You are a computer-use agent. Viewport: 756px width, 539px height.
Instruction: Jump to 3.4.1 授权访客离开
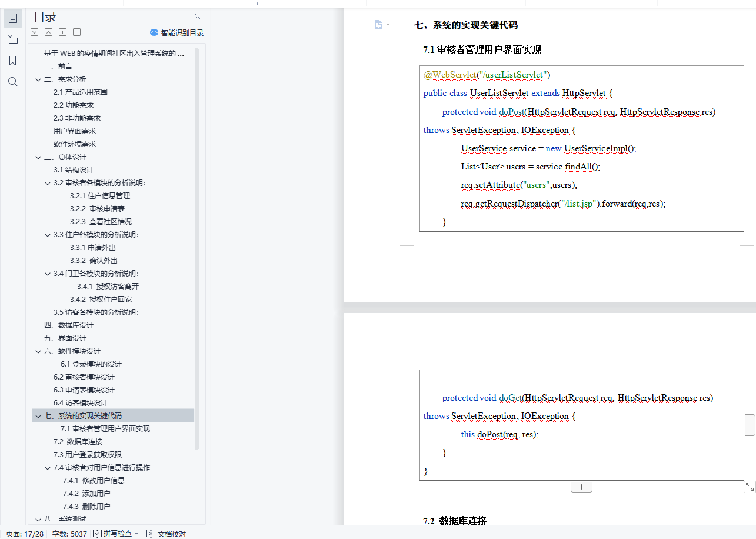point(108,286)
